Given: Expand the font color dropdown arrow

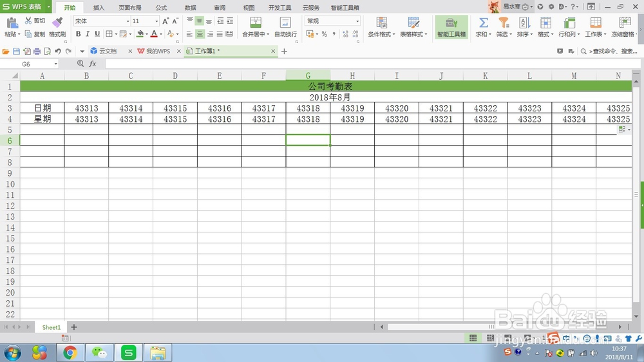Looking at the screenshot, I should coord(160,34).
